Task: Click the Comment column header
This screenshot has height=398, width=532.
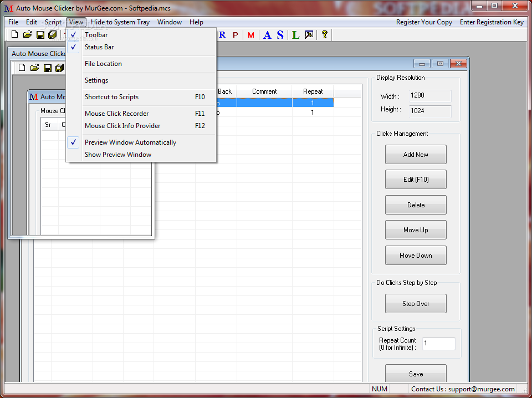Action: (x=264, y=91)
